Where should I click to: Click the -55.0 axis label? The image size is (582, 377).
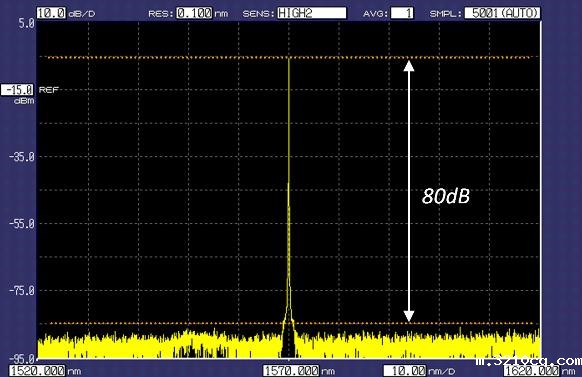(x=22, y=224)
